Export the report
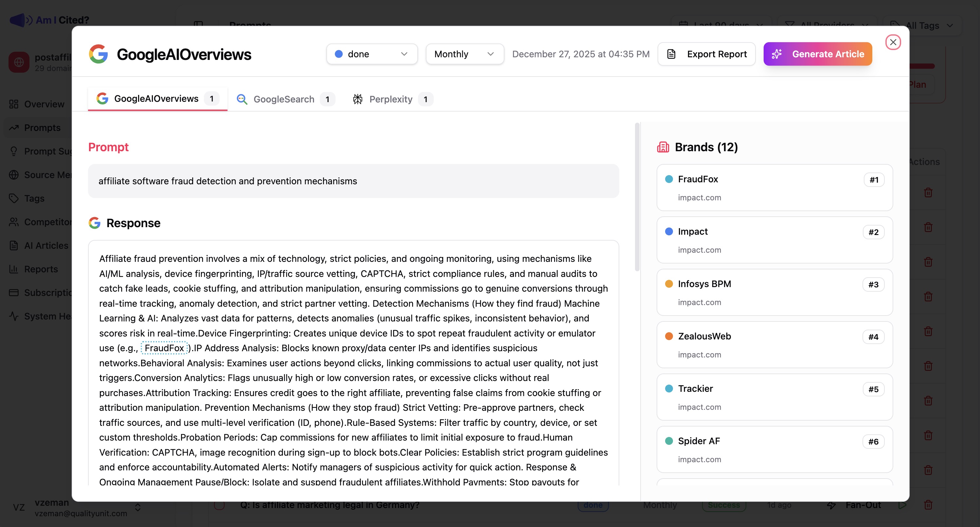 (707, 54)
